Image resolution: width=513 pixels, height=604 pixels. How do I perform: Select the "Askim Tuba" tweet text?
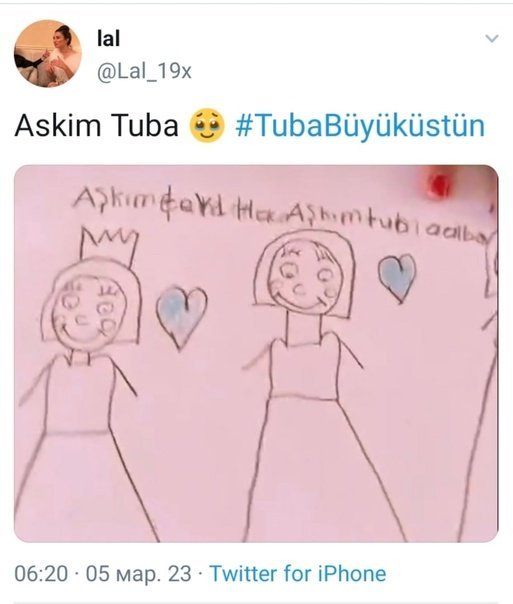click(97, 126)
